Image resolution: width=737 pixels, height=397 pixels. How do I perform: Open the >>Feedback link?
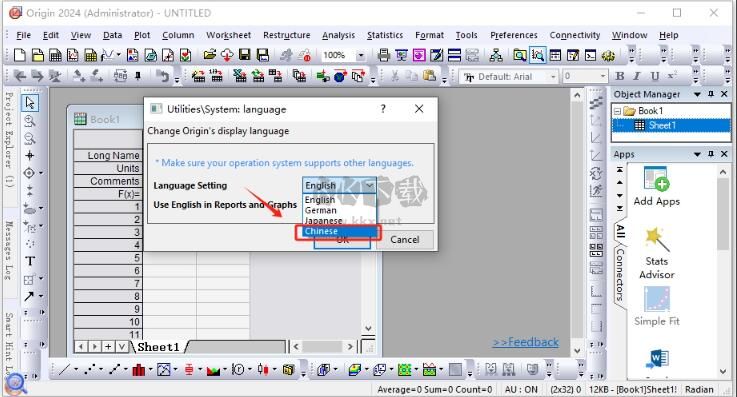(x=526, y=342)
